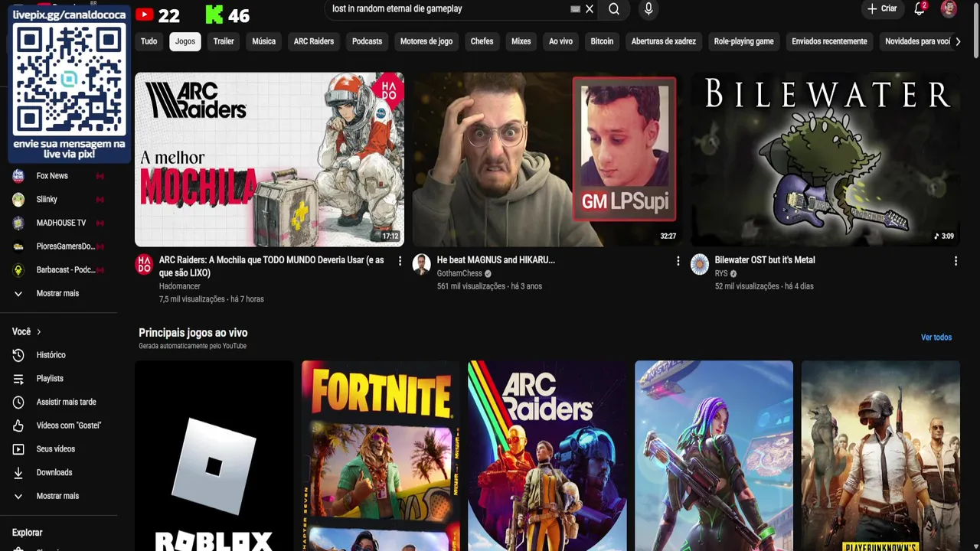980x551 pixels.
Task: Open the on-screen keyboard icon in search
Action: pyautogui.click(x=575, y=9)
